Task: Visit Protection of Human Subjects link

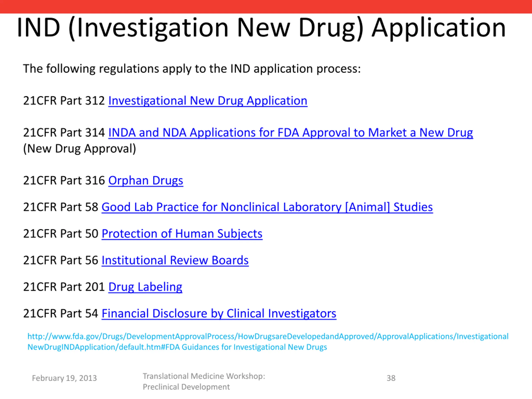Action: click(182, 234)
